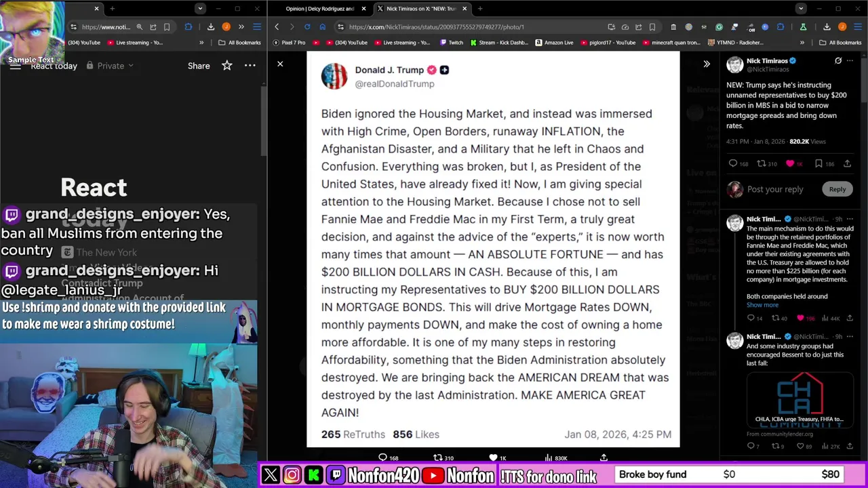Collapse the side panel with the double chevron

click(x=707, y=64)
